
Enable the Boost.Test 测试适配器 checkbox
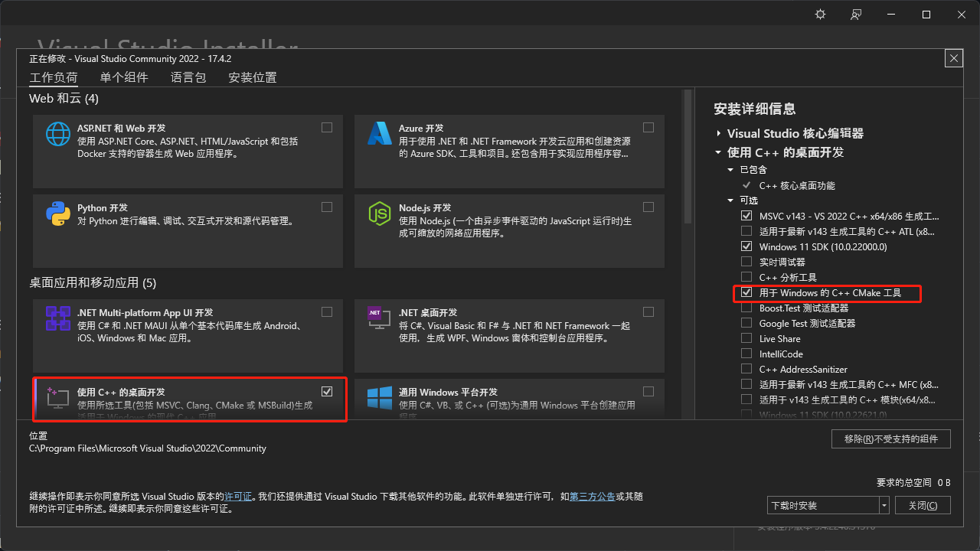tap(746, 308)
